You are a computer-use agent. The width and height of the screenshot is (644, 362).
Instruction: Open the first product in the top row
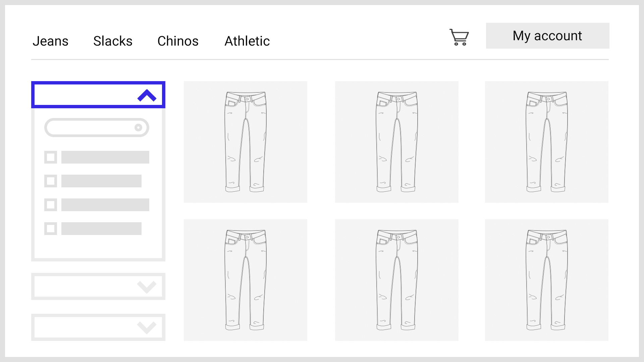point(246,142)
